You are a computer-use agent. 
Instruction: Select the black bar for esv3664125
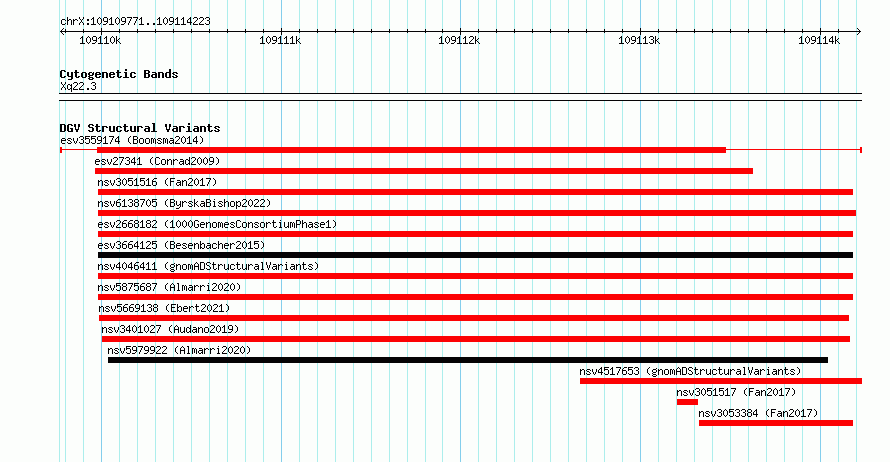[475, 255]
